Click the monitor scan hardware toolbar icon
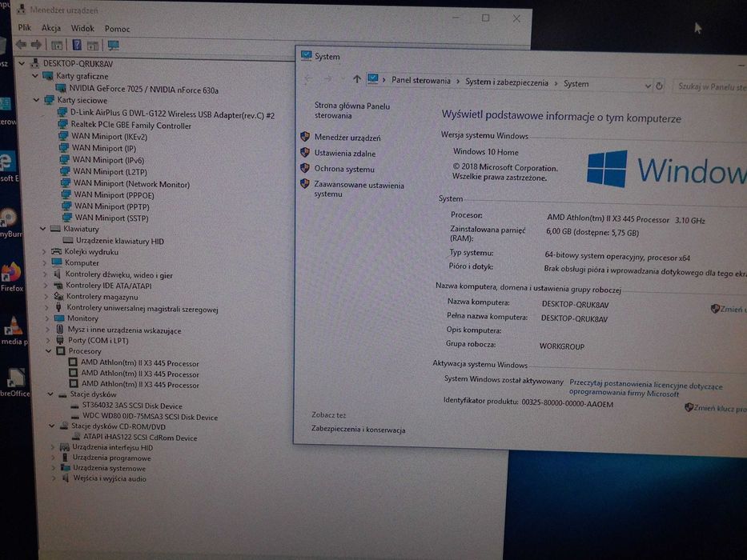This screenshot has height=560, width=747. 114,46
